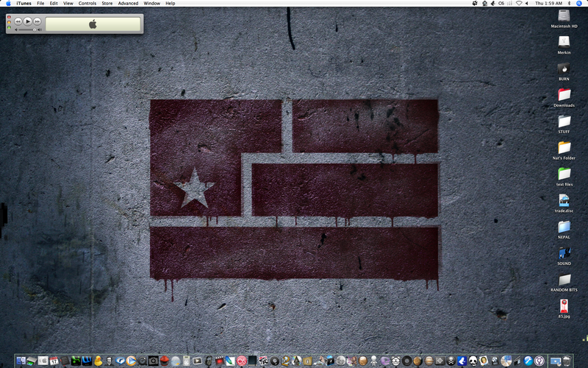Open the camera app in the dock
The height and width of the screenshot is (368, 588).
pos(154,361)
